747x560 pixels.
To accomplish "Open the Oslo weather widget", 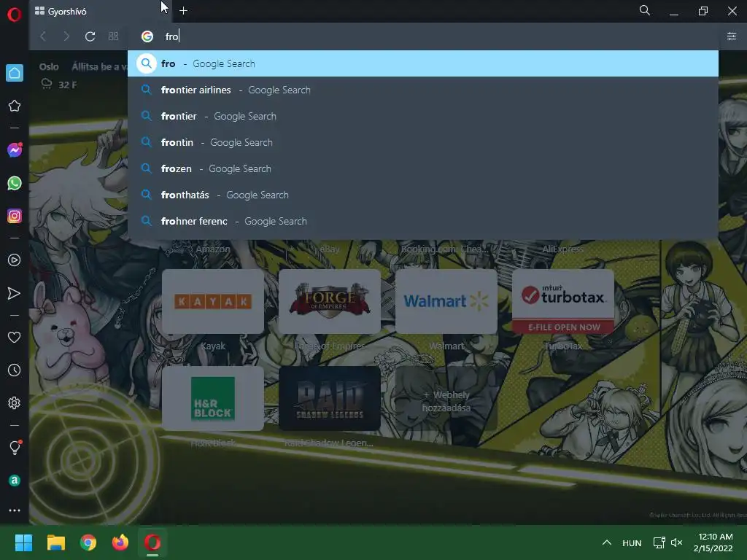I will [58, 75].
